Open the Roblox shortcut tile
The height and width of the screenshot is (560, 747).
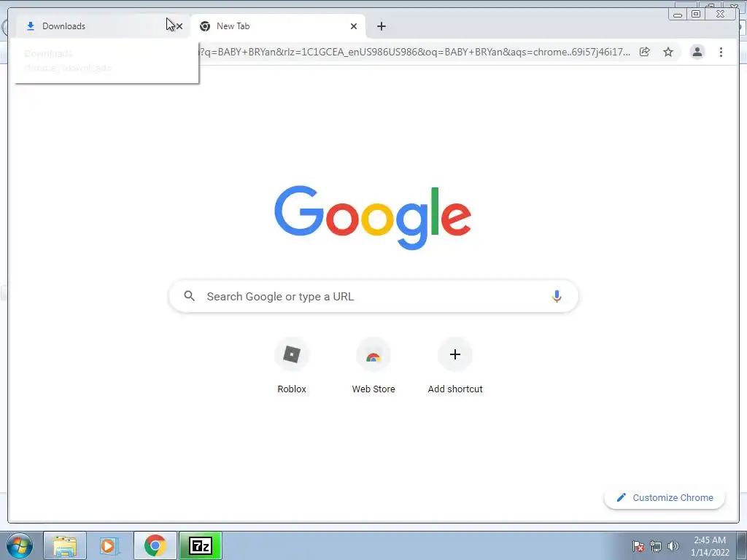click(292, 355)
